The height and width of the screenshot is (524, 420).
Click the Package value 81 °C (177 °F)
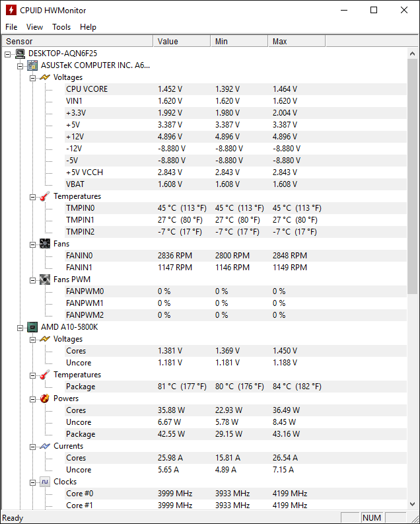click(x=182, y=387)
